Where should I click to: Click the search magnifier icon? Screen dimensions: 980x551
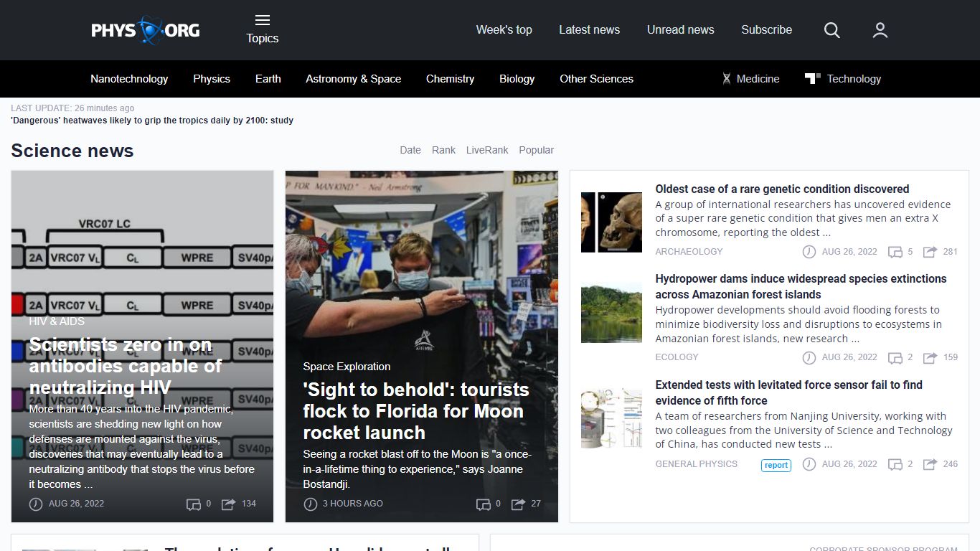tap(832, 30)
